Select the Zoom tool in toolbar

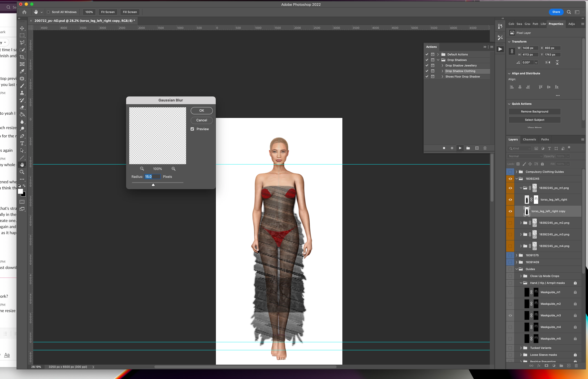click(x=22, y=172)
